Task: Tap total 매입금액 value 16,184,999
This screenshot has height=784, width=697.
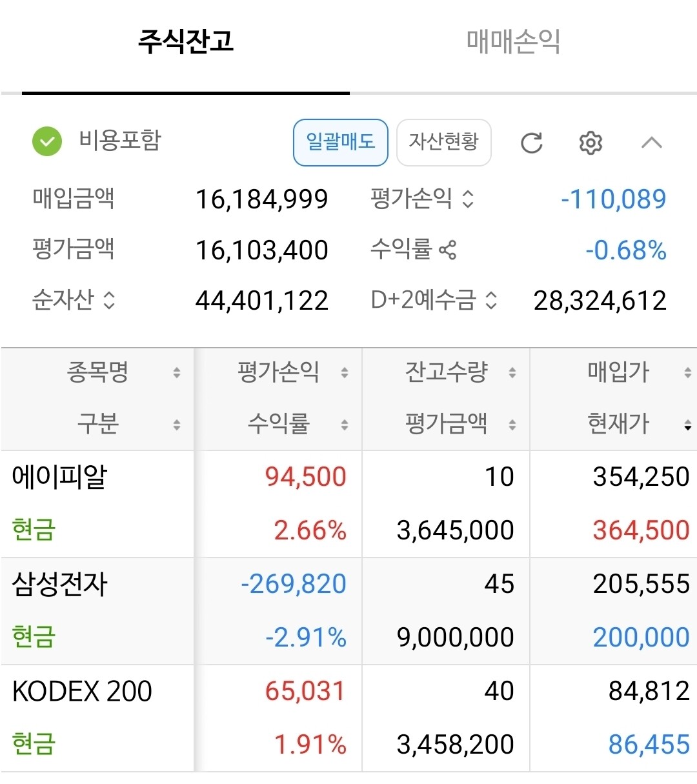Action: coord(262,199)
